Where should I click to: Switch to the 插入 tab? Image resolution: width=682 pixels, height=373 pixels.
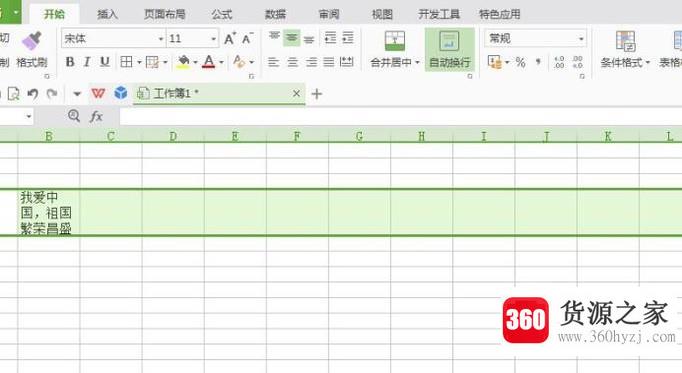[107, 14]
